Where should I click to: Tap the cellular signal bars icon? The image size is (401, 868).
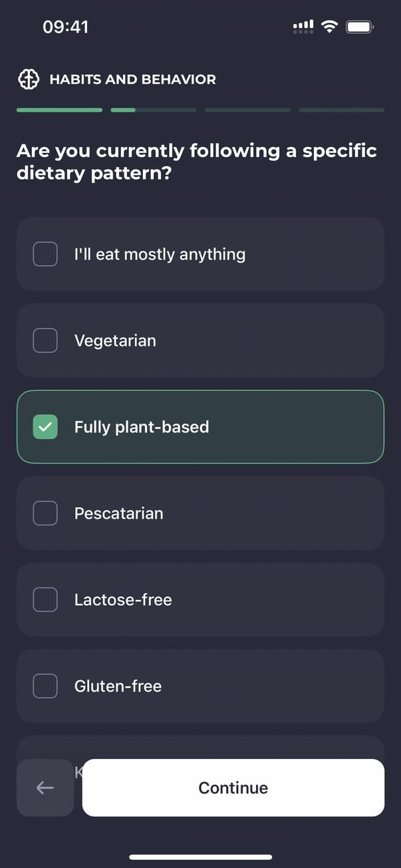click(303, 27)
